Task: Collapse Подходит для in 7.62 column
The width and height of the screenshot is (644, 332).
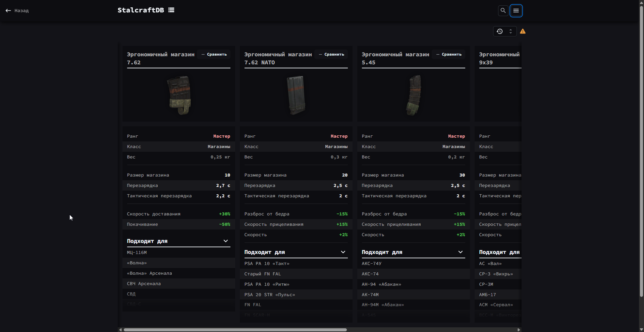Action: (178, 241)
